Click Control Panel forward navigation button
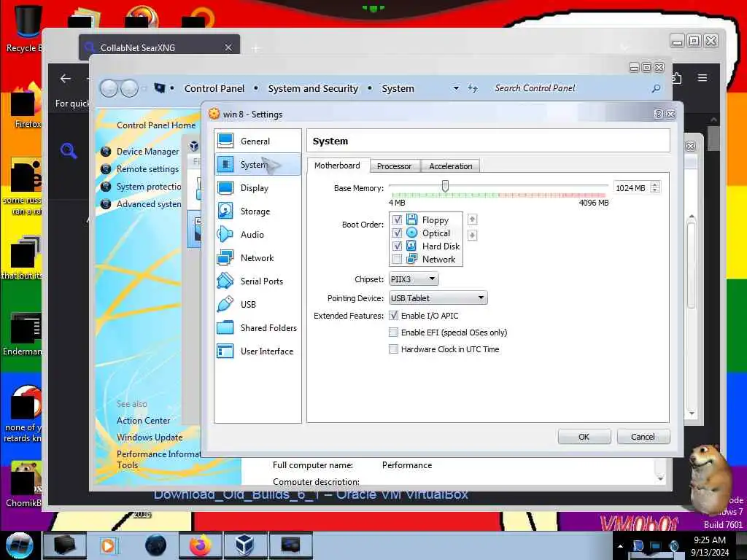The height and width of the screenshot is (560, 747). (129, 88)
